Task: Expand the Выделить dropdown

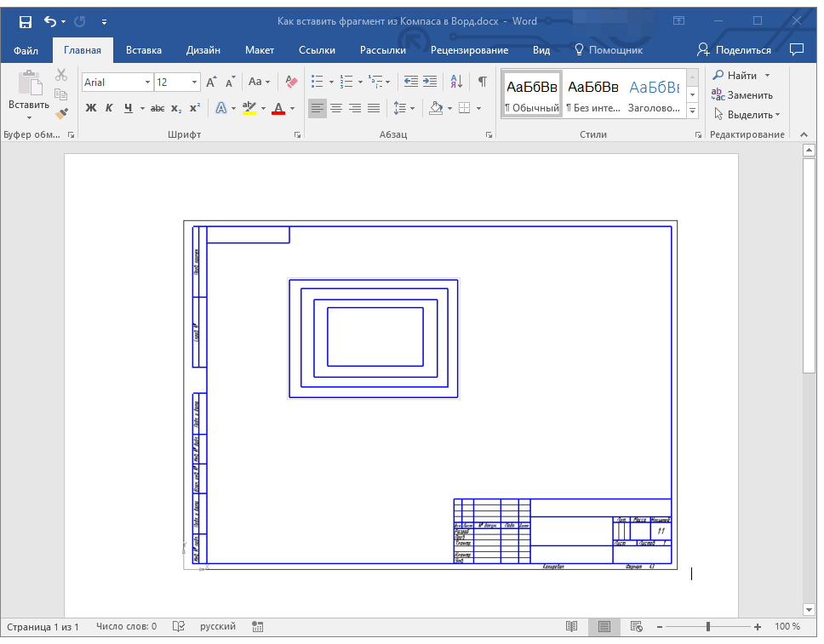Action: pos(749,115)
